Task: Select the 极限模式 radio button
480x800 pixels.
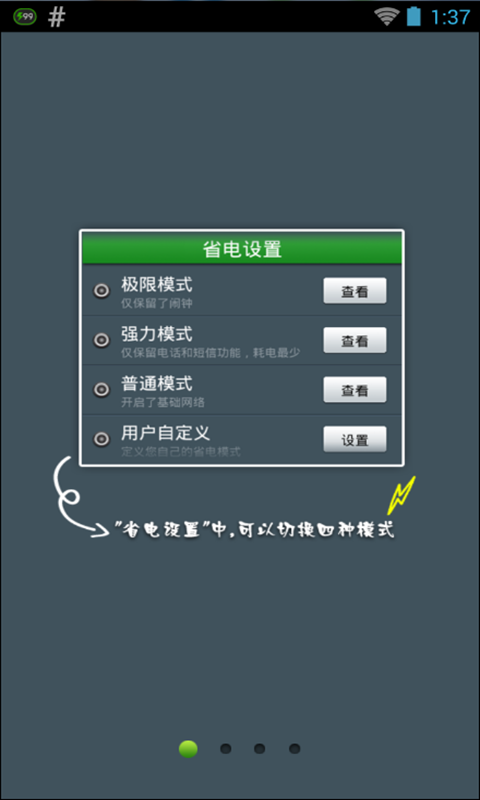Action: click(102, 291)
